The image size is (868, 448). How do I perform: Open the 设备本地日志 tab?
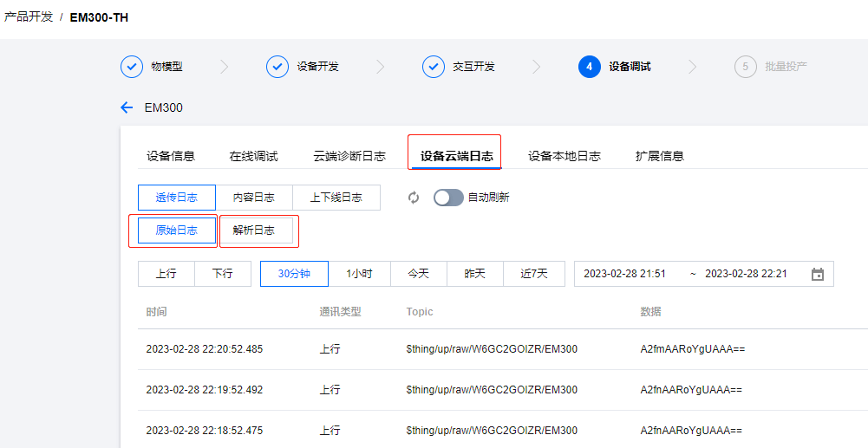coord(565,156)
